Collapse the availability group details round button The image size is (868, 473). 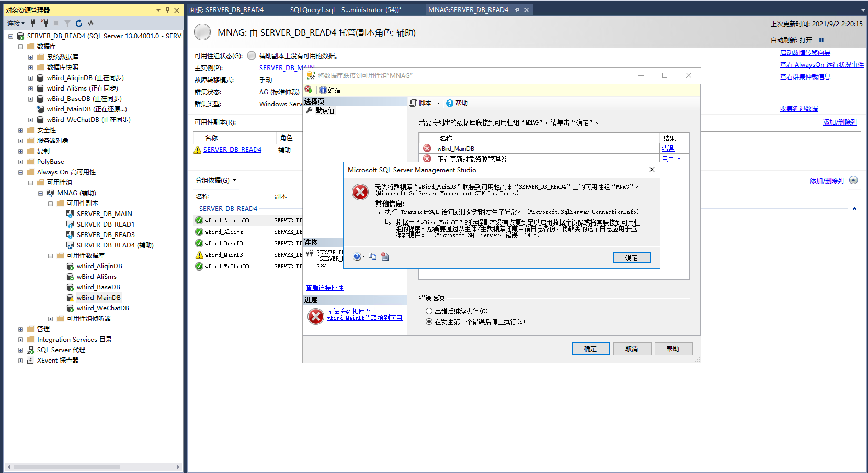click(853, 180)
